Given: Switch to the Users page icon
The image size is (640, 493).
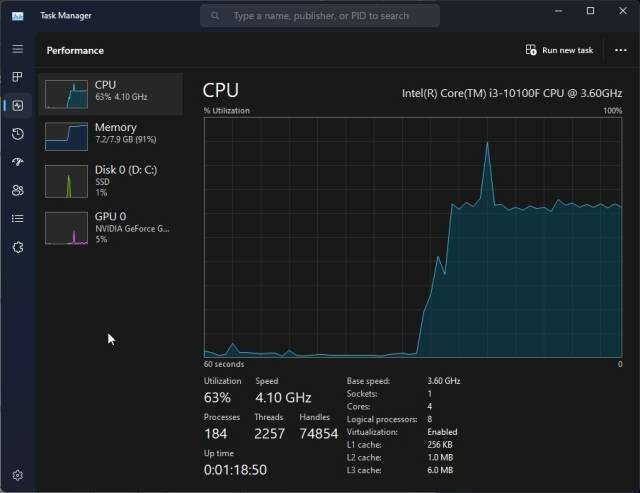Looking at the screenshot, I should pyautogui.click(x=17, y=190).
